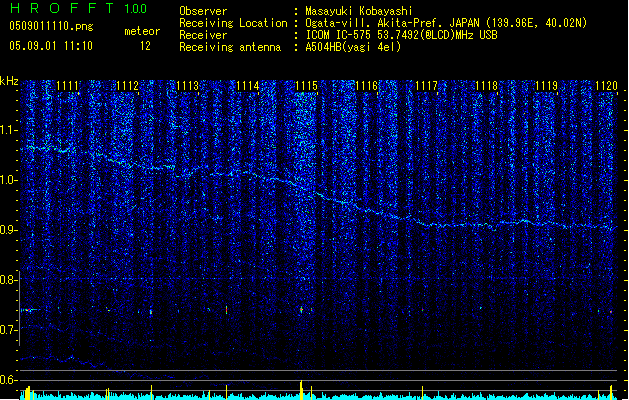Click the 1120 time marker

coord(606,86)
